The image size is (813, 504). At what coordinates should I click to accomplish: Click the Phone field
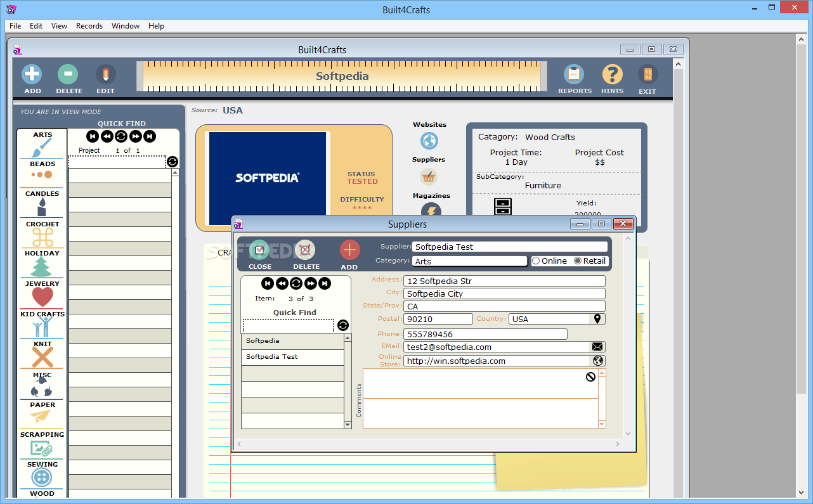[x=485, y=334]
